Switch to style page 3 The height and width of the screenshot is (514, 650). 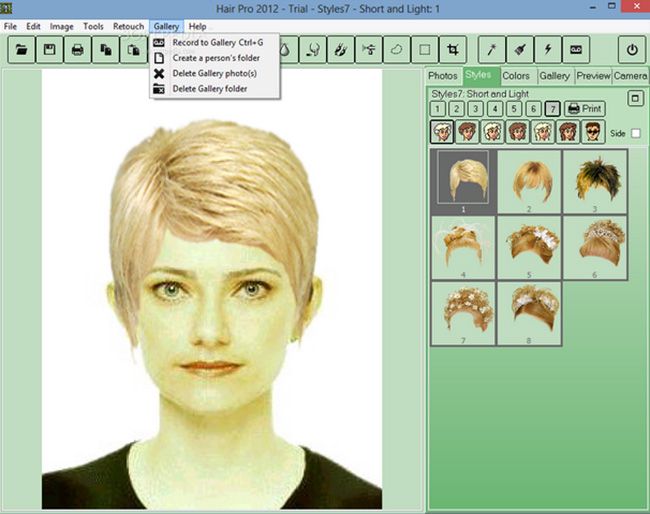(x=475, y=109)
